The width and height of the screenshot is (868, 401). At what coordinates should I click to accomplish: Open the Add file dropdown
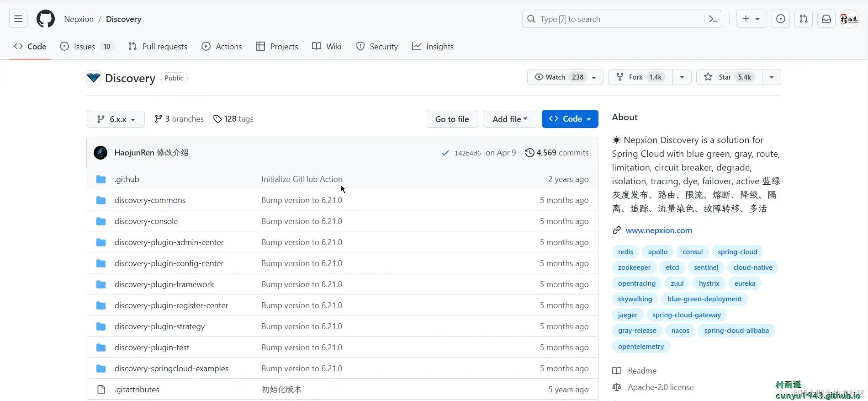[x=510, y=119]
